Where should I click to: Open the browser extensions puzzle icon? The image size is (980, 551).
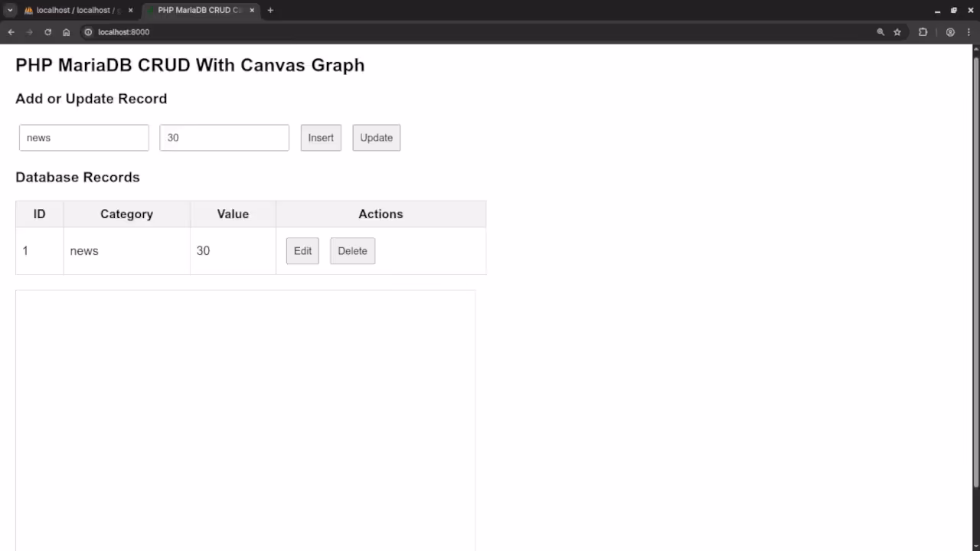click(923, 32)
